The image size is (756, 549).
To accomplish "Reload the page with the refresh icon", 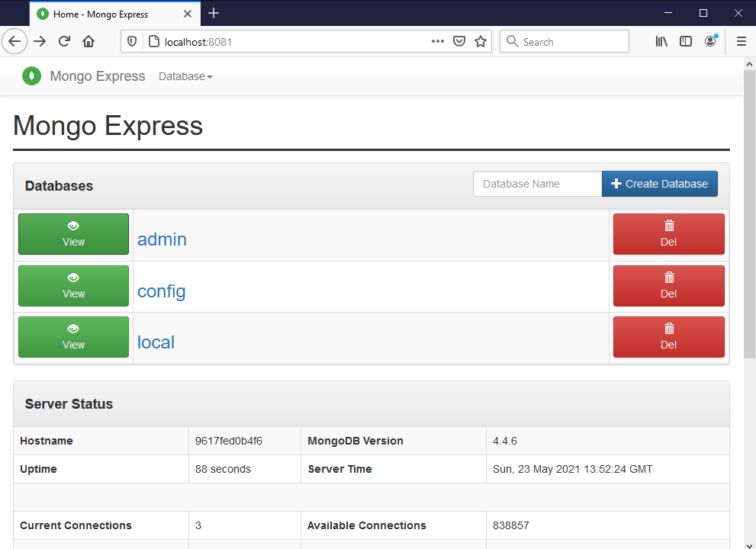I will coord(64,41).
